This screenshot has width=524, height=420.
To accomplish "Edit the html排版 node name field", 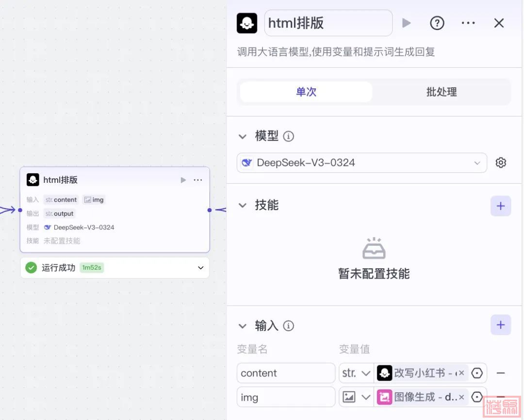I will coord(328,23).
